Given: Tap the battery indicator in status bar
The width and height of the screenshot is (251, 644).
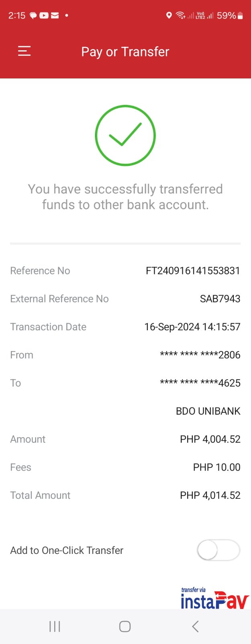Looking at the screenshot, I should 240,16.
